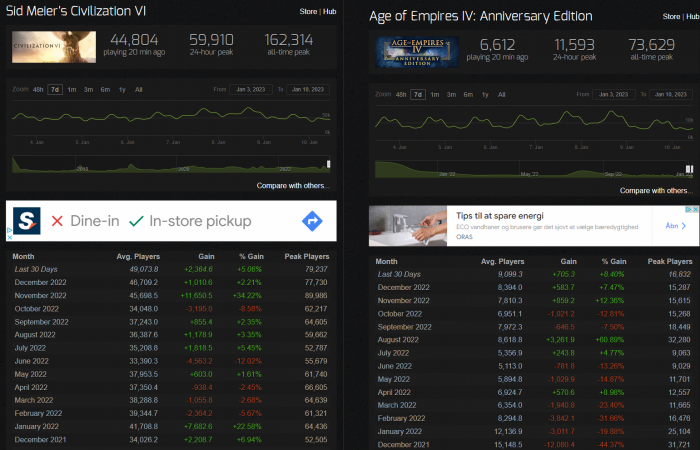The image size is (700, 450).
Task: Click Age of Empires 'January 2022' row label
Action: (400, 432)
